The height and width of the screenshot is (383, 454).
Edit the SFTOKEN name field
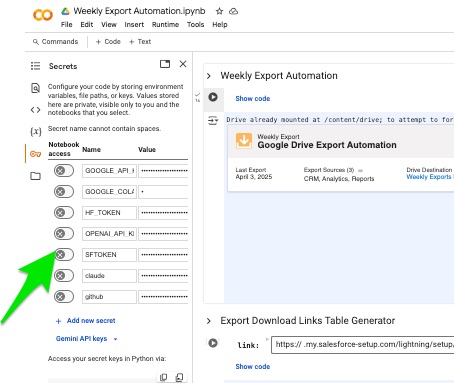[109, 255]
